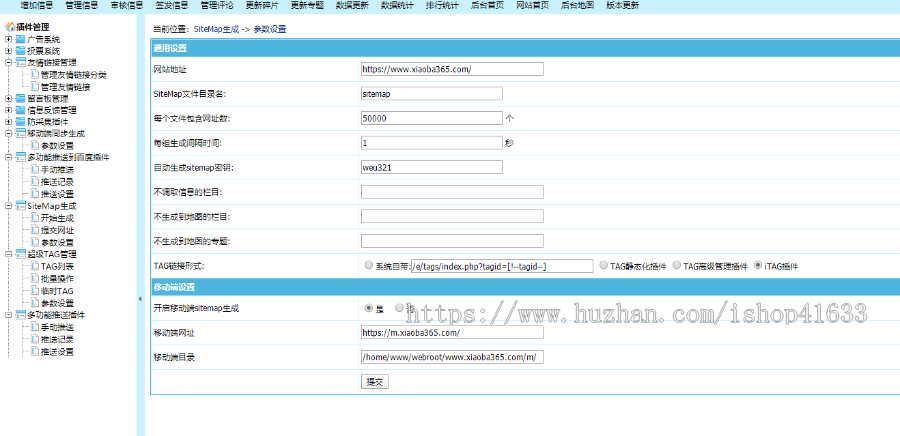Click page icon of 手动推送 under 百度插件
This screenshot has height=436, width=900.
click(34, 170)
